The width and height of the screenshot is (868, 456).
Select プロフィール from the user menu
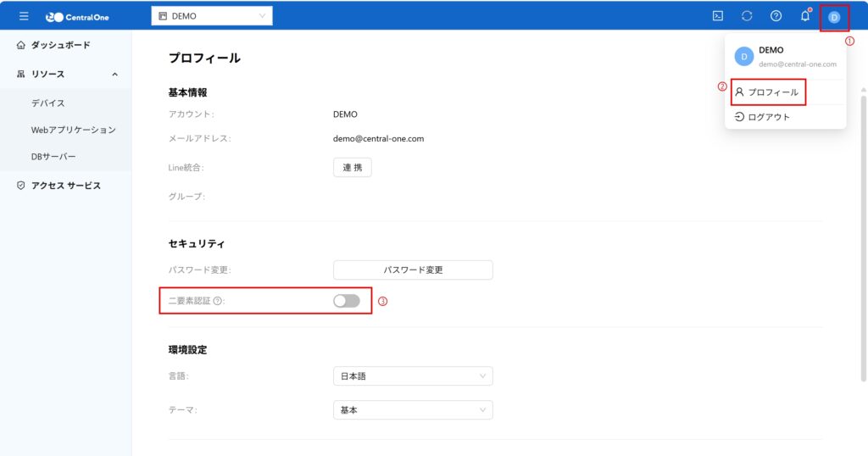[768, 92]
